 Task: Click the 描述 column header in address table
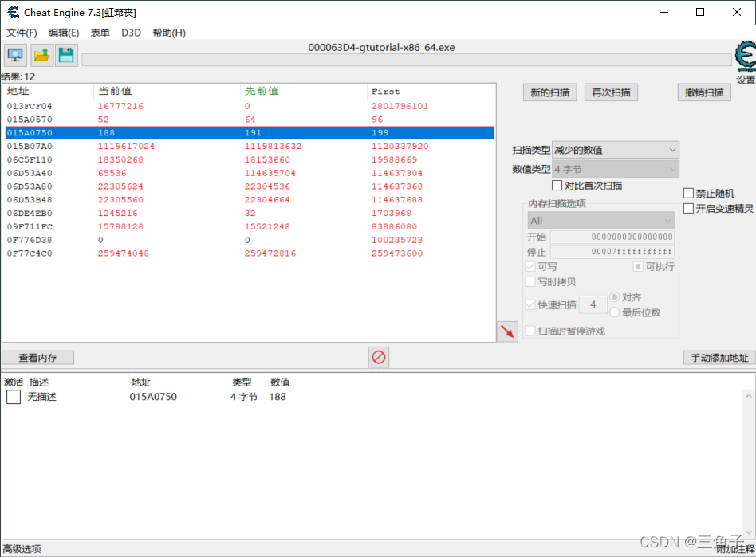coord(39,382)
